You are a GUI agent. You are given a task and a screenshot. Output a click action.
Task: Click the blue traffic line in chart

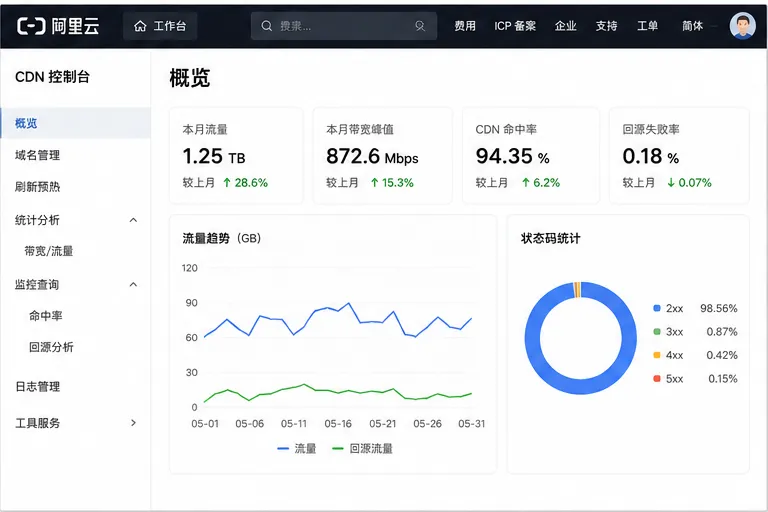[338, 311]
